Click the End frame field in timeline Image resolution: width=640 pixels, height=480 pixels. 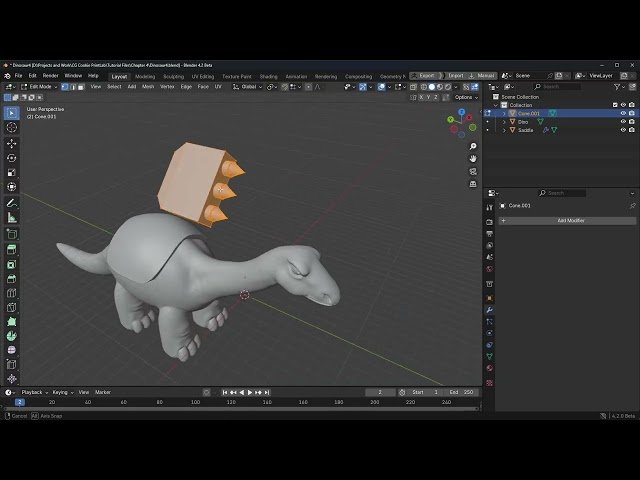pos(462,392)
